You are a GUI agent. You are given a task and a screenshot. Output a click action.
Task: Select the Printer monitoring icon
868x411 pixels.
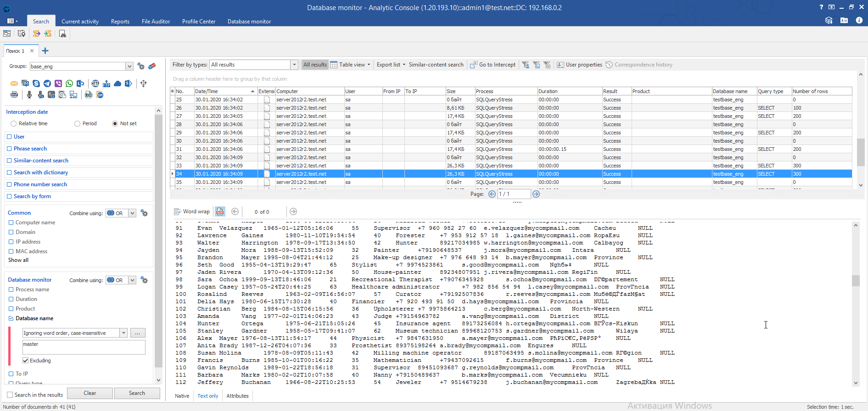(x=14, y=94)
